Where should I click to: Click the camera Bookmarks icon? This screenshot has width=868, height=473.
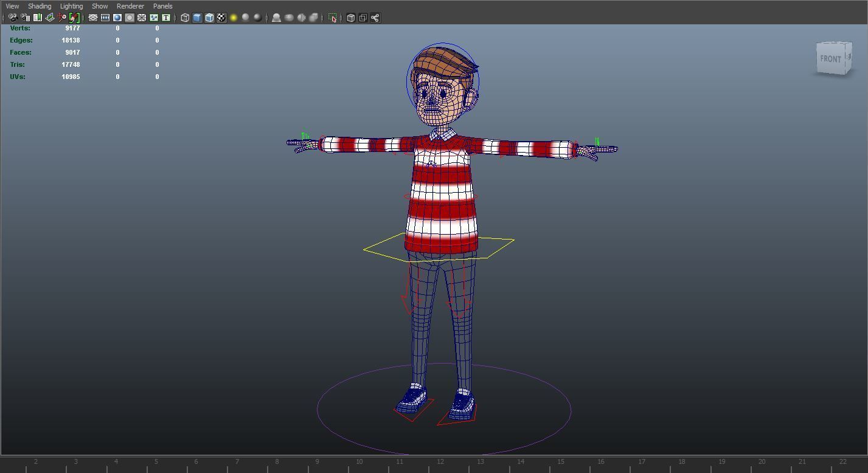click(38, 18)
